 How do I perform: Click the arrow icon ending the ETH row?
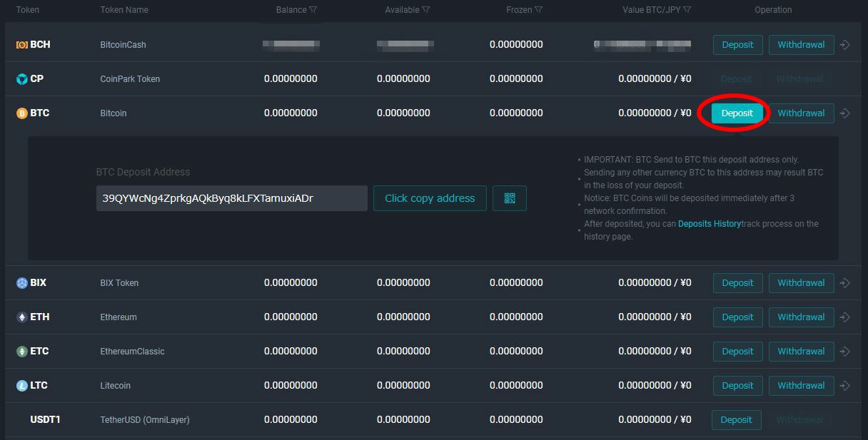coord(845,317)
